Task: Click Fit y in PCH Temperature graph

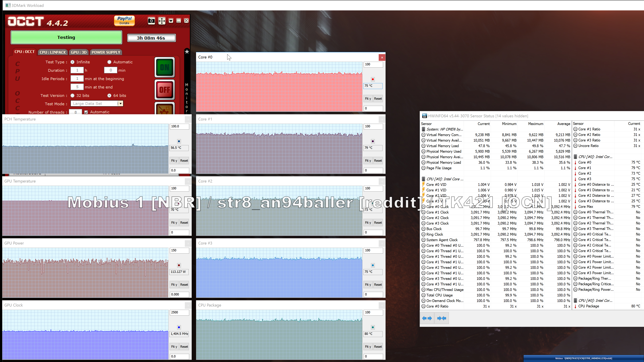Action: [x=174, y=160]
